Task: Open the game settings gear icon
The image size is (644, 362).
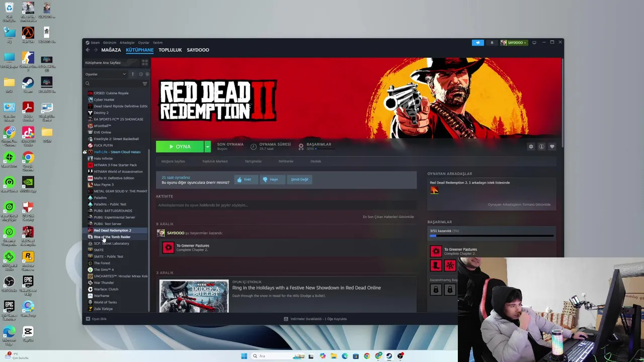Action: 531,146
